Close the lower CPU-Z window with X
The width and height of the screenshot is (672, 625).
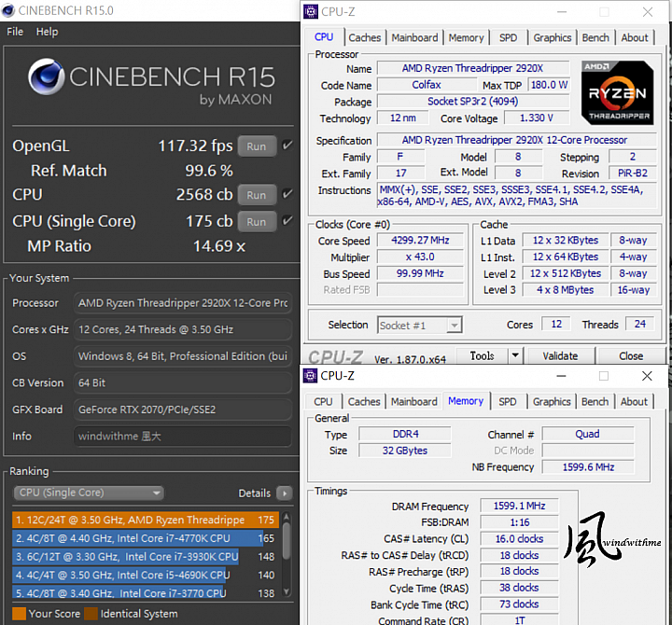(647, 376)
